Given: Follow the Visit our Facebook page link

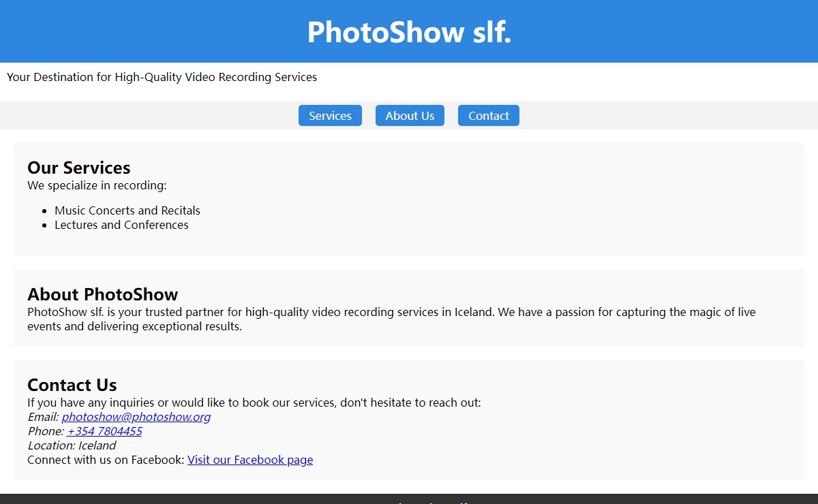Looking at the screenshot, I should coord(250,460).
